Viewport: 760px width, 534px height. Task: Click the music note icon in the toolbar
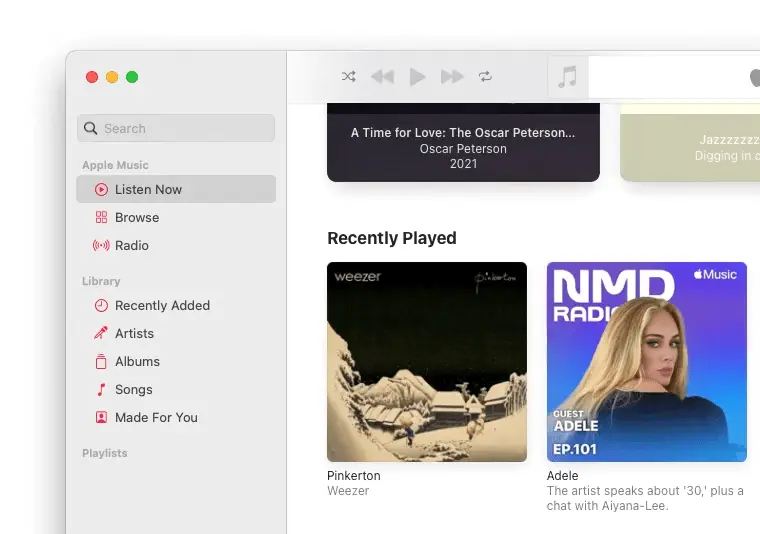(568, 77)
